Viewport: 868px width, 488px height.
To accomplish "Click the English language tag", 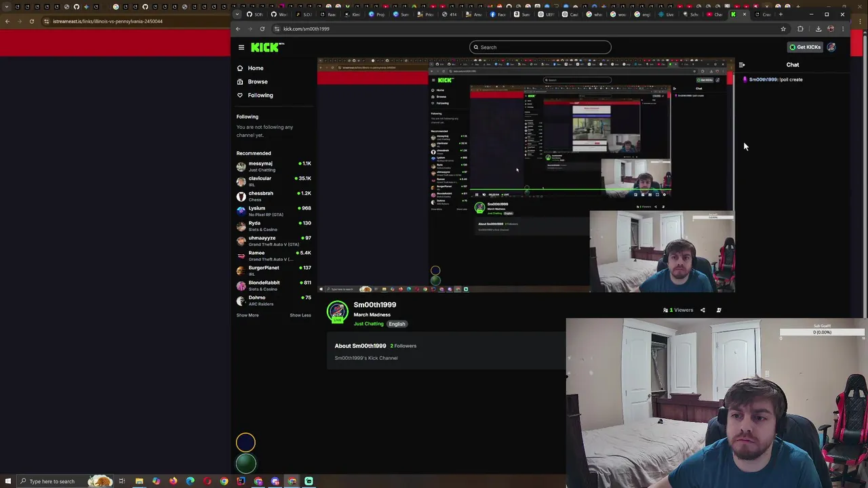I will click(397, 324).
